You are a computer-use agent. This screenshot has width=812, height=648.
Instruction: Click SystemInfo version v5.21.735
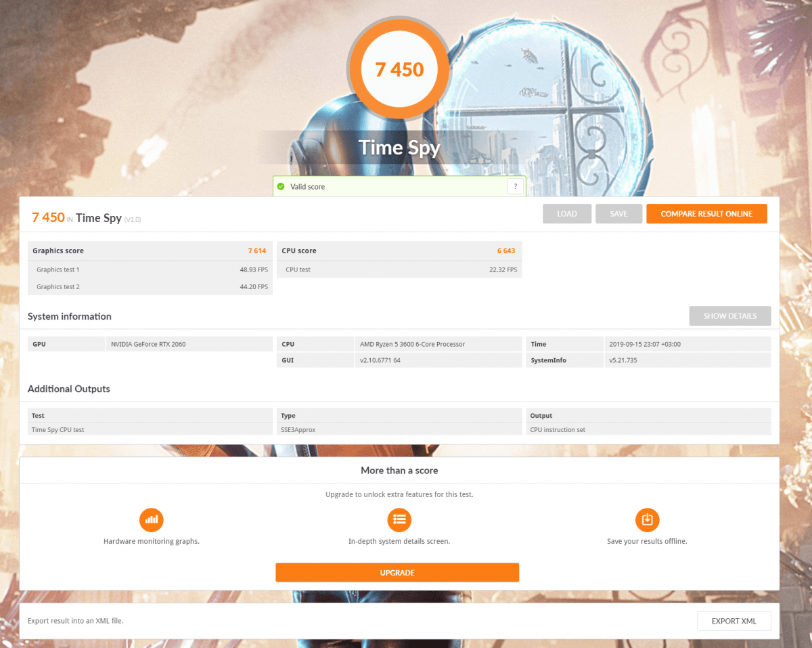point(623,360)
